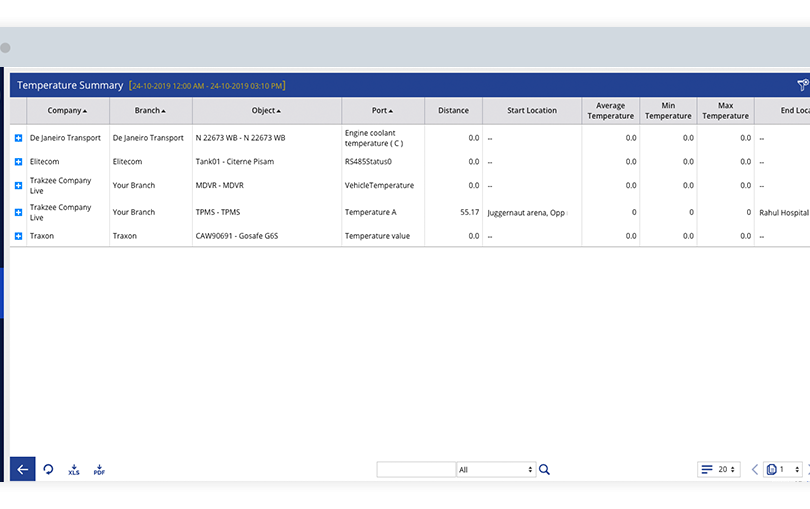810x509 pixels.
Task: Expand the De Janeiro Transport row
Action: tap(18, 138)
